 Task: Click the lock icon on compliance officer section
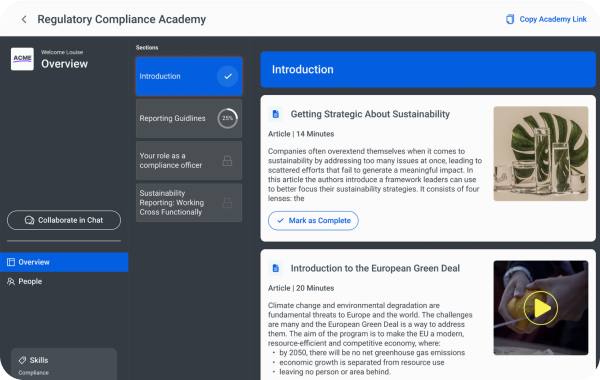tap(227, 161)
